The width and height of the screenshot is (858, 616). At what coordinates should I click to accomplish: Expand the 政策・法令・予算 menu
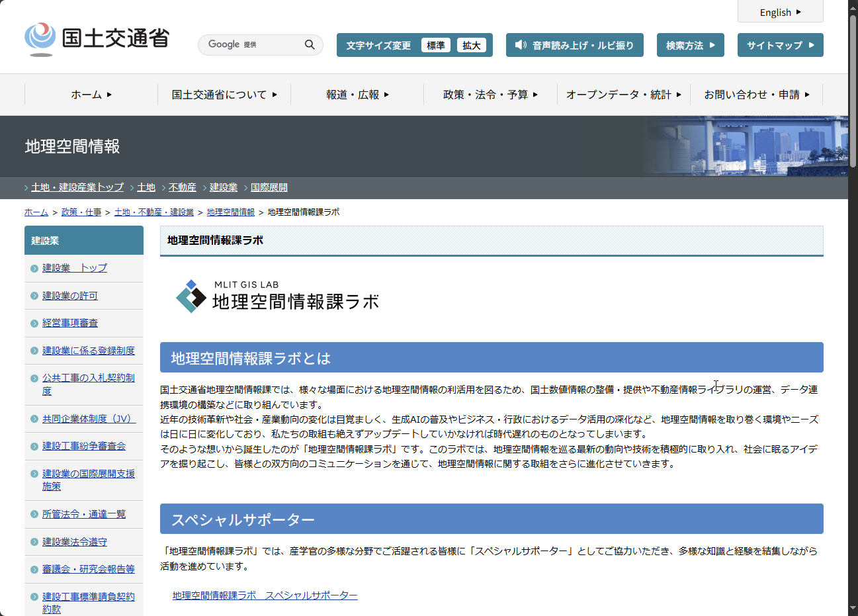tap(490, 95)
